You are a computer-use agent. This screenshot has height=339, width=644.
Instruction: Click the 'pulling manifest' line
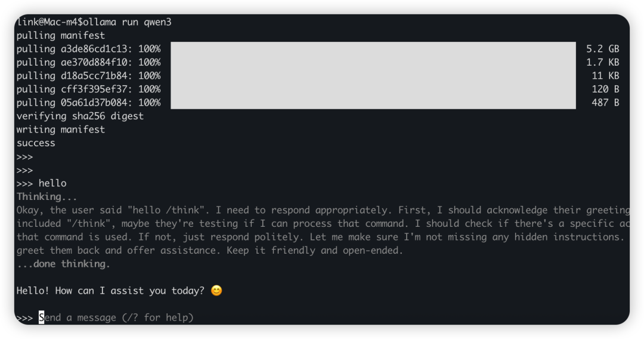tap(61, 35)
